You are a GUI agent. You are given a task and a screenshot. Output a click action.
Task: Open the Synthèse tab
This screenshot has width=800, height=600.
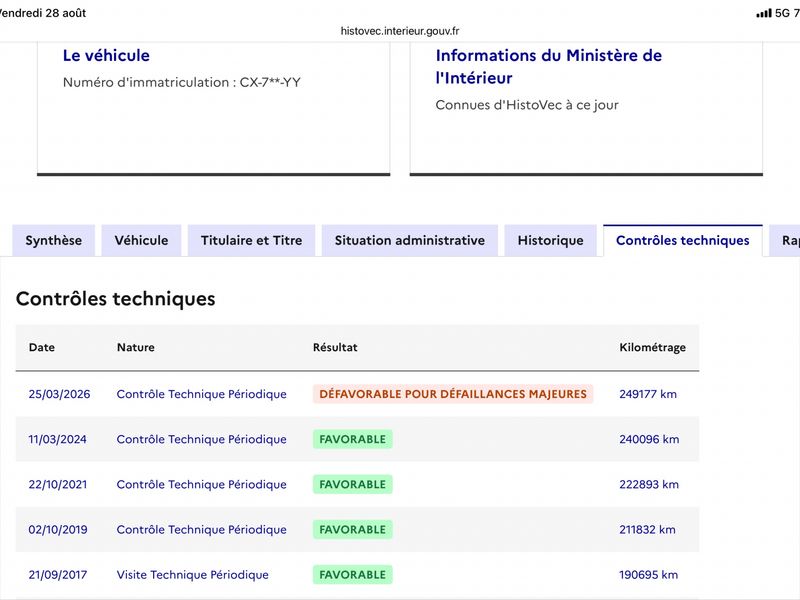(x=54, y=240)
